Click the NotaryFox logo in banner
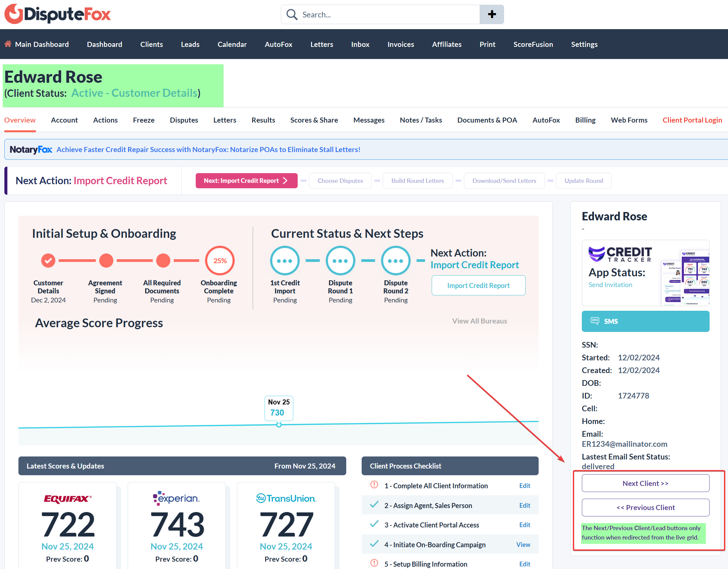The height and width of the screenshot is (569, 728). 31,149
